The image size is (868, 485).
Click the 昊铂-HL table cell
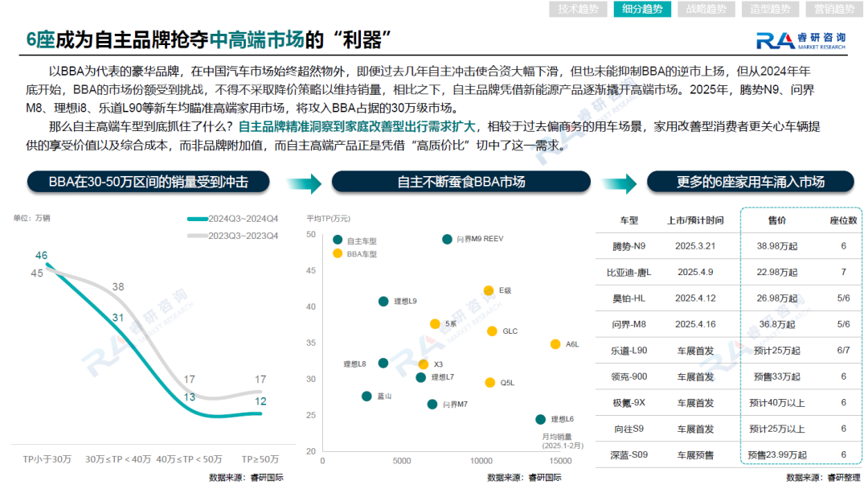point(628,298)
